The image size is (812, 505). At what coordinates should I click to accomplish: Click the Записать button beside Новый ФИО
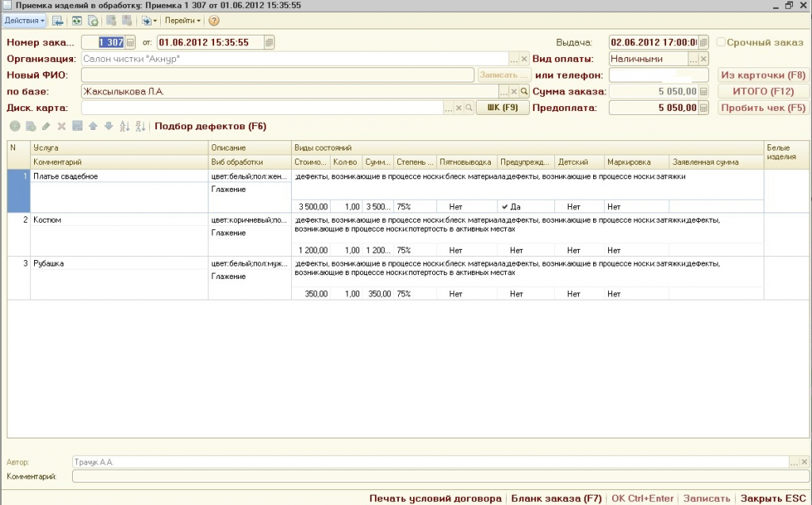point(504,75)
